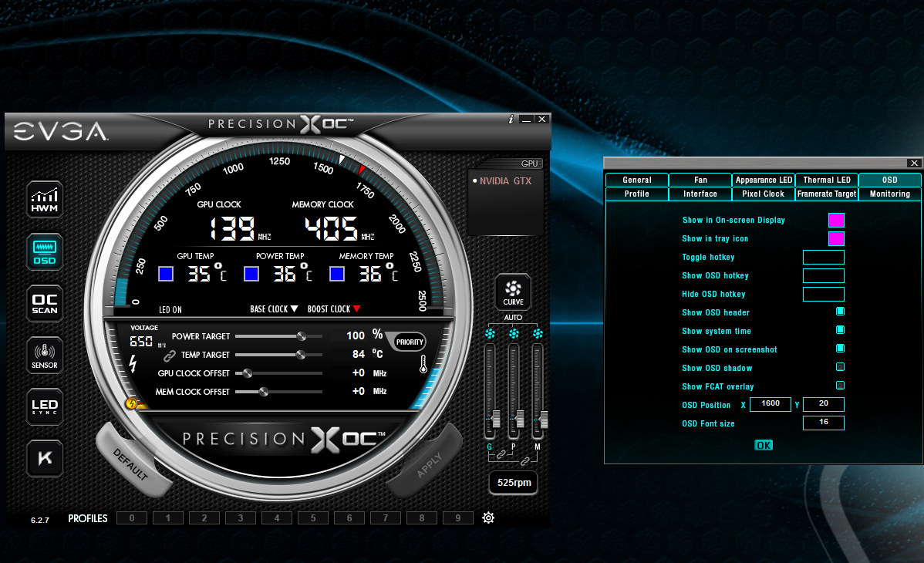924x563 pixels.
Task: Open the Monitoring tab
Action: [890, 194]
